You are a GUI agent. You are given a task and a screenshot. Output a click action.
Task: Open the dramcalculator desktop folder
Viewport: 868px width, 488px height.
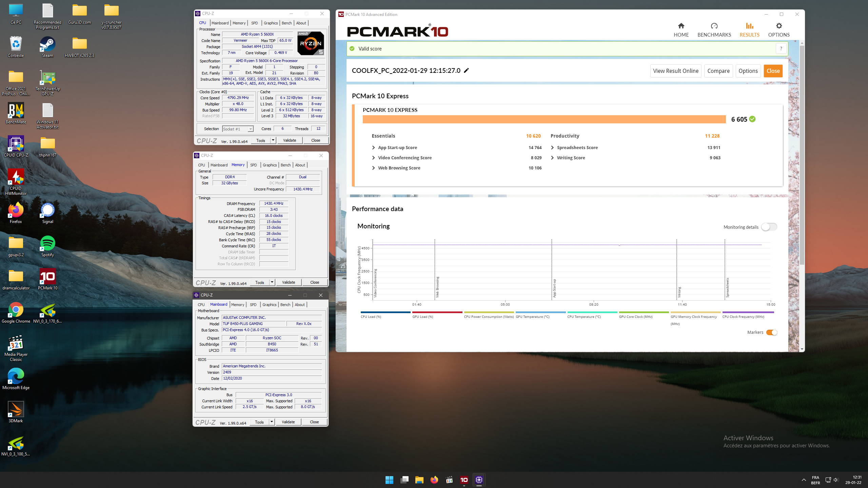coord(16,279)
